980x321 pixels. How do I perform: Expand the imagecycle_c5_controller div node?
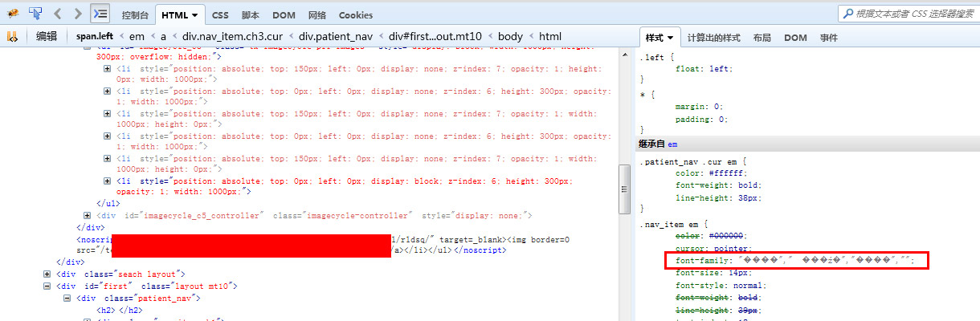point(88,215)
